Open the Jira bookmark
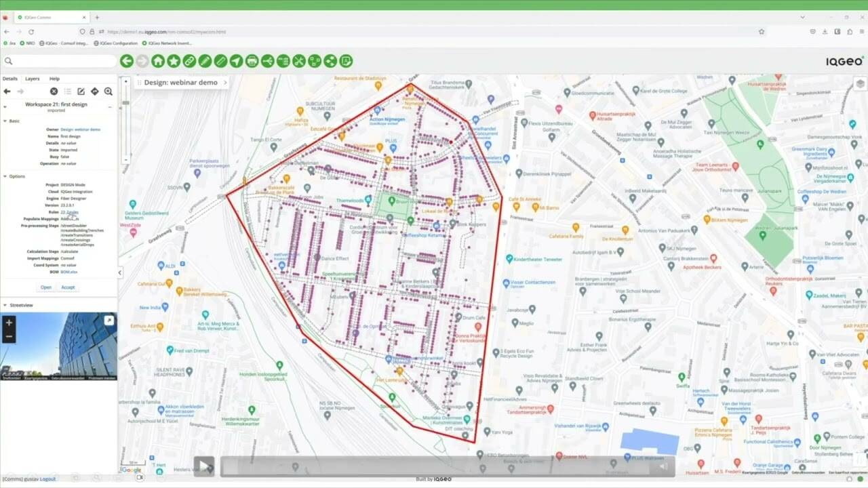Image resolution: width=868 pixels, height=488 pixels. (9, 43)
